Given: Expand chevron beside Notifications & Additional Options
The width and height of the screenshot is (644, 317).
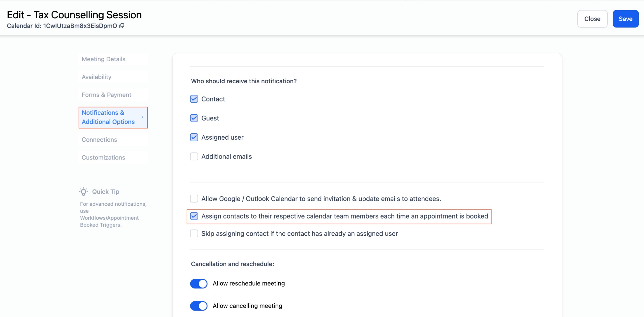Looking at the screenshot, I should pos(142,117).
